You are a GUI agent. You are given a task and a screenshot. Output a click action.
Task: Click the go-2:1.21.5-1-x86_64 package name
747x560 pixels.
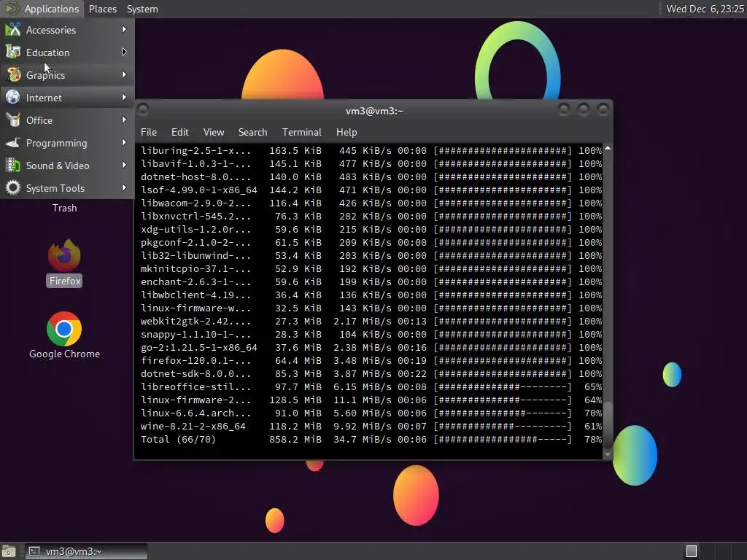pyautogui.click(x=198, y=348)
